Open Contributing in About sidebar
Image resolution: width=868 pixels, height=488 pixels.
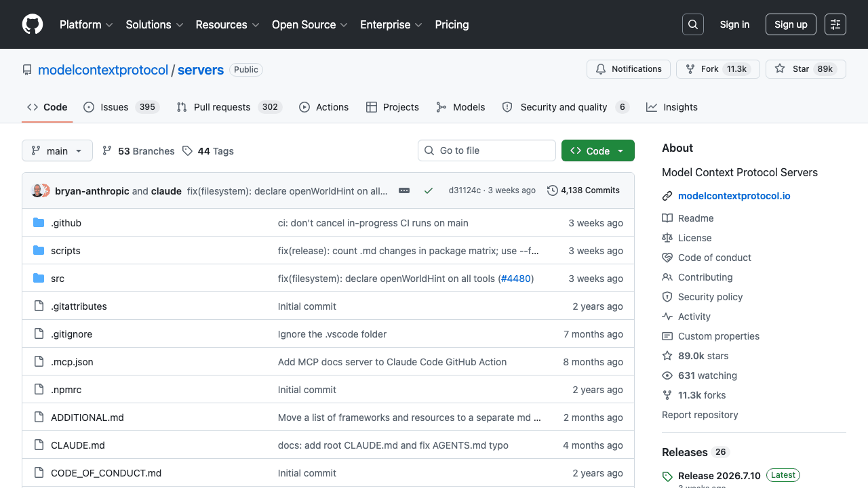click(x=697, y=277)
